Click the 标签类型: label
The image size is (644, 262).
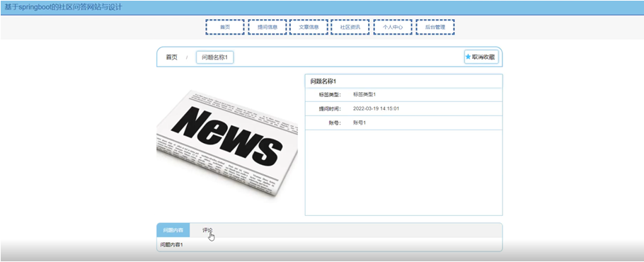pyautogui.click(x=330, y=95)
